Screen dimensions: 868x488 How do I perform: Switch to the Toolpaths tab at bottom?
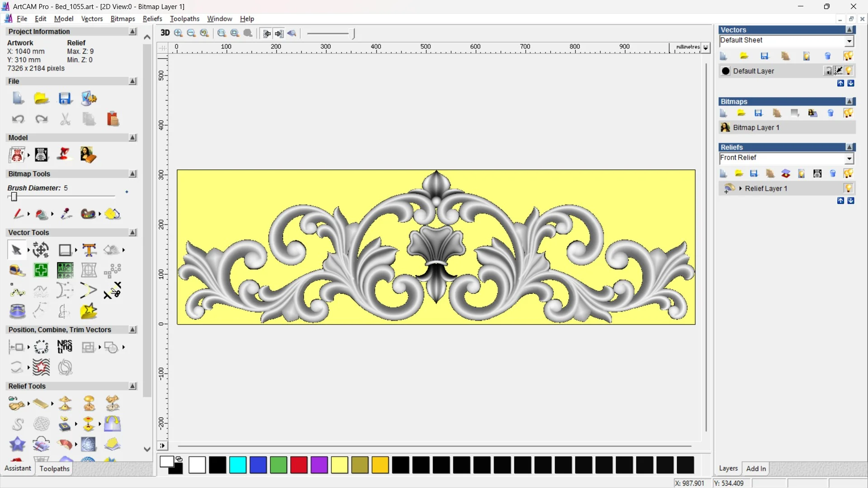54,469
